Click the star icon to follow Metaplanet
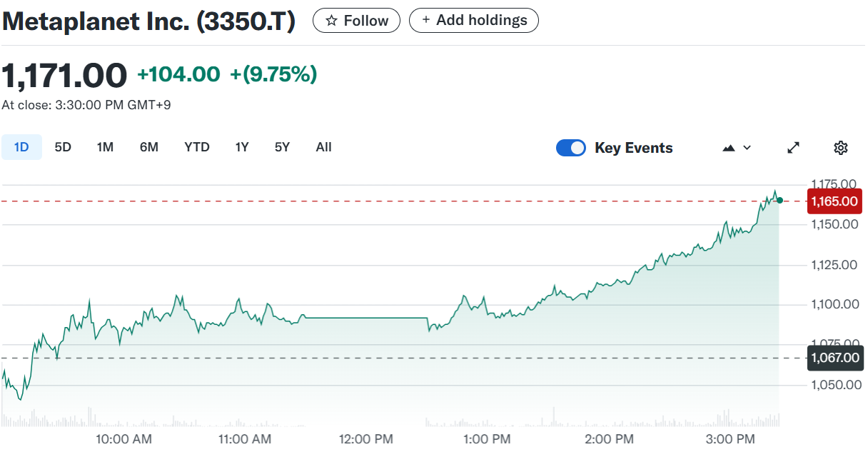The width and height of the screenshot is (868, 452). pyautogui.click(x=331, y=20)
